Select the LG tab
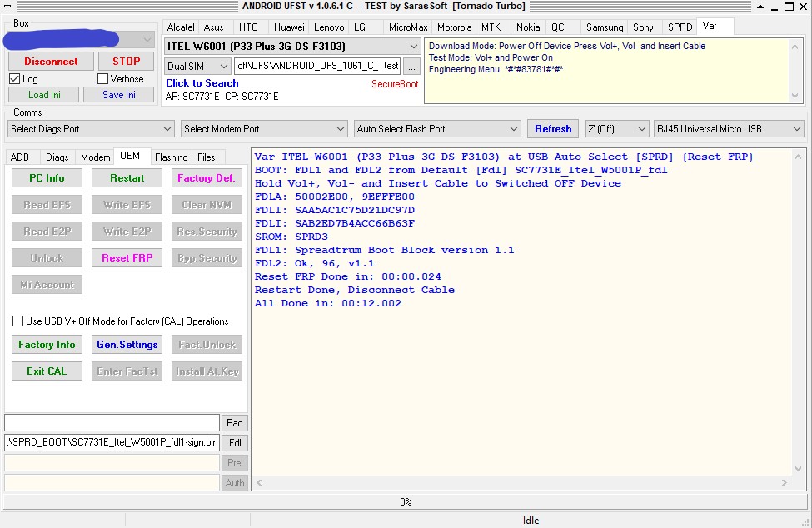 360,27
